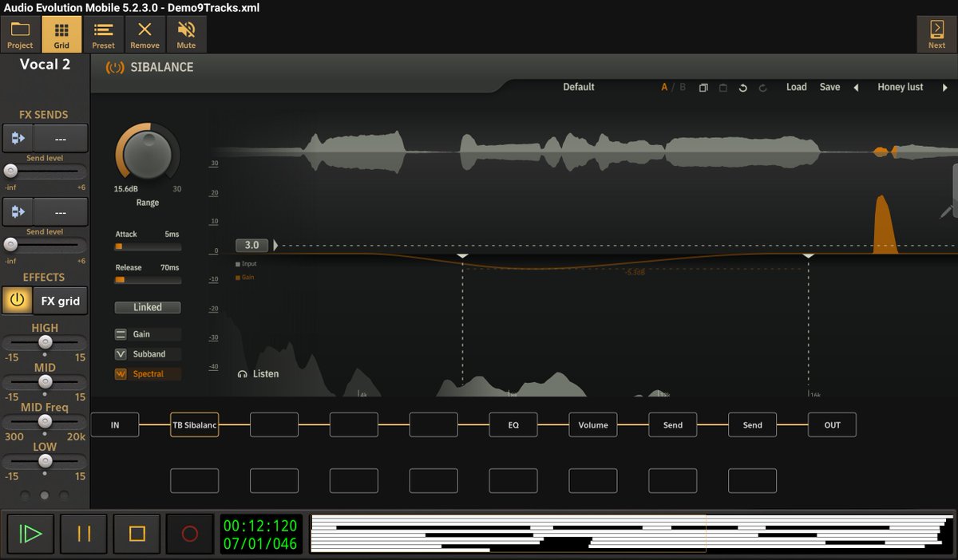958x560 pixels.
Task: Start playback with the Play button
Action: [x=31, y=534]
